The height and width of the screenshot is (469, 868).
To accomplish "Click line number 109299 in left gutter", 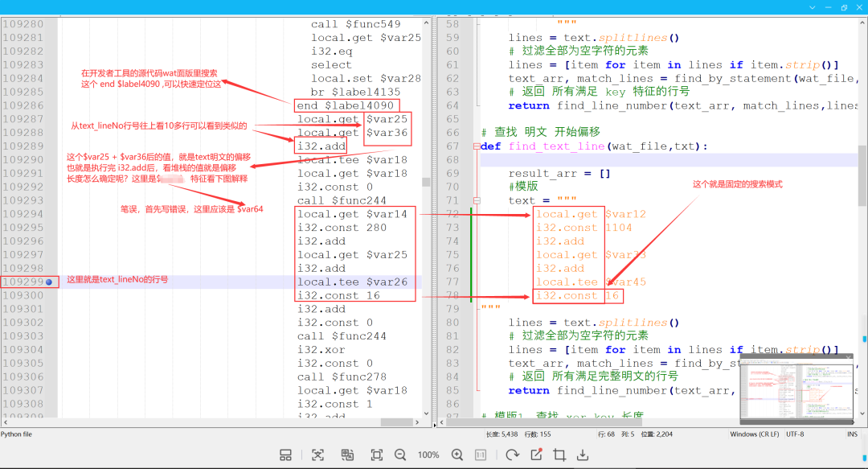I will pyautogui.click(x=23, y=282).
